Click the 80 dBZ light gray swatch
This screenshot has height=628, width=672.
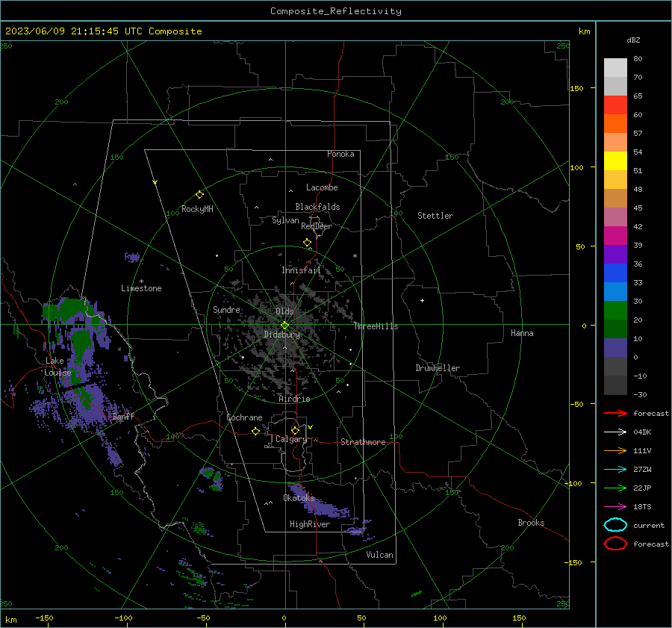click(615, 67)
